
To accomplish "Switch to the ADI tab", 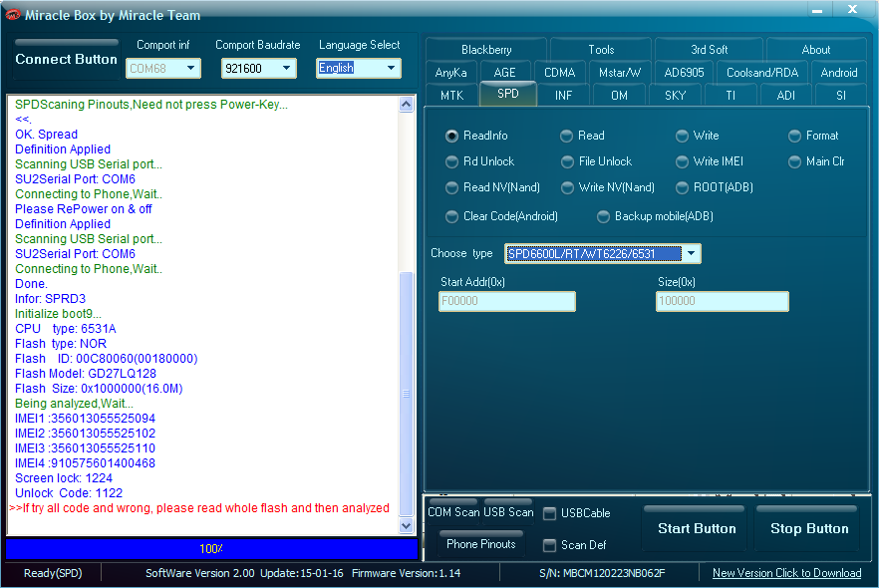I will (x=785, y=96).
